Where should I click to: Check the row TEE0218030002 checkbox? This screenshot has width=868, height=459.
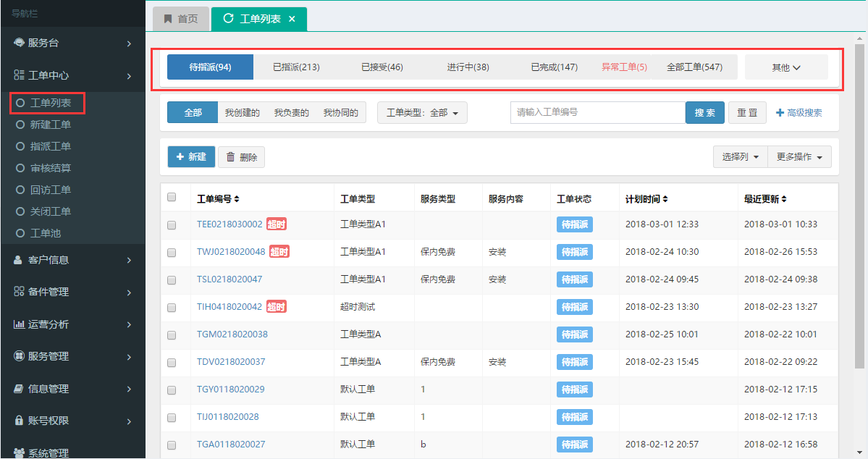point(172,225)
